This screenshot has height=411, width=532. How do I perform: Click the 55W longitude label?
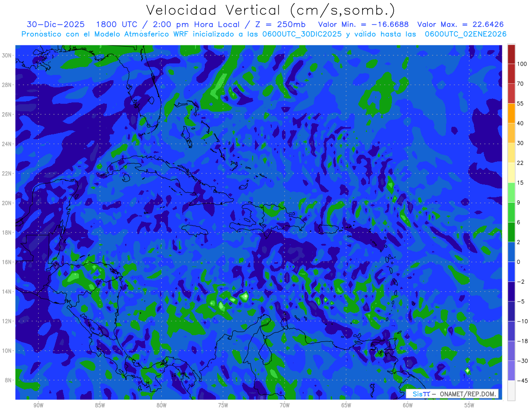[x=469, y=405]
